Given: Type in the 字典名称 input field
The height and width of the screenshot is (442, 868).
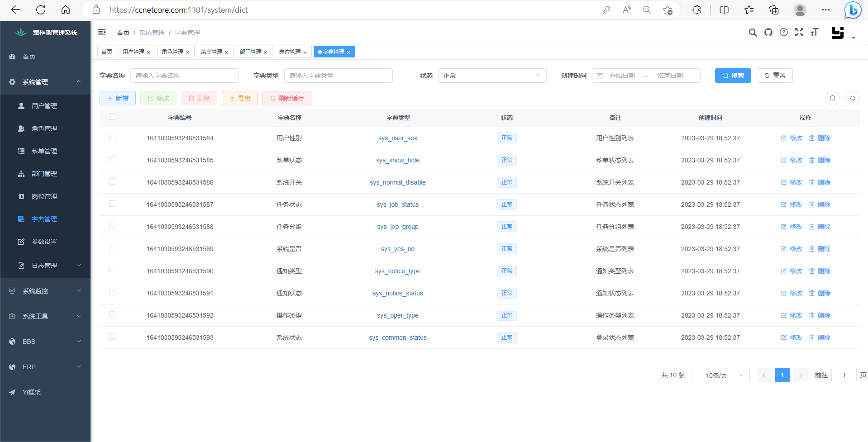Looking at the screenshot, I should pyautogui.click(x=184, y=75).
